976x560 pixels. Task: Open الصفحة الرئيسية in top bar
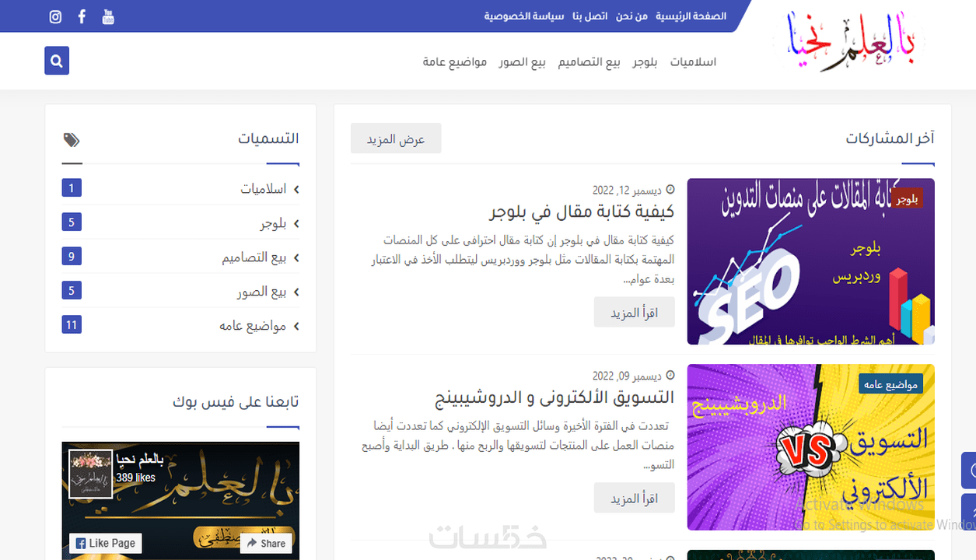(x=691, y=16)
